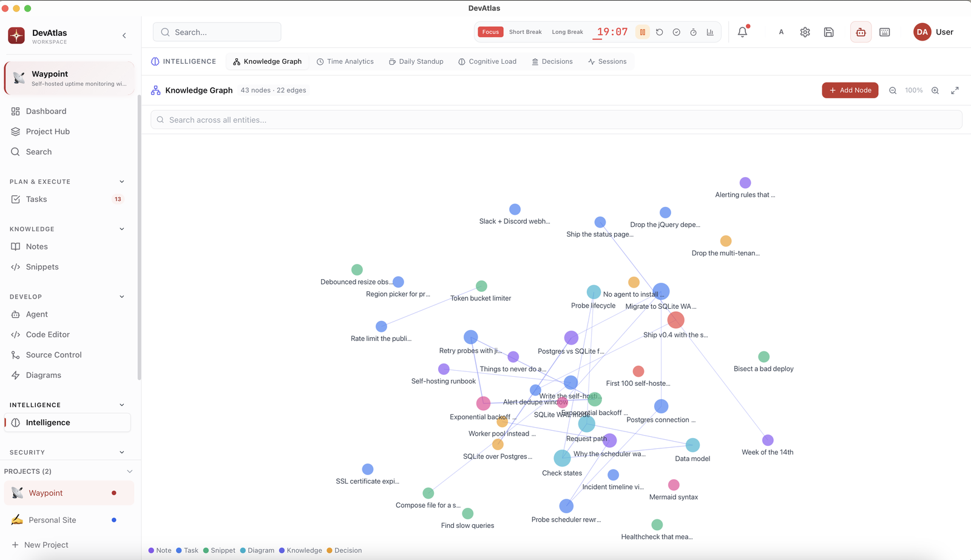Click the checkmark icon in timer bar

676,32
